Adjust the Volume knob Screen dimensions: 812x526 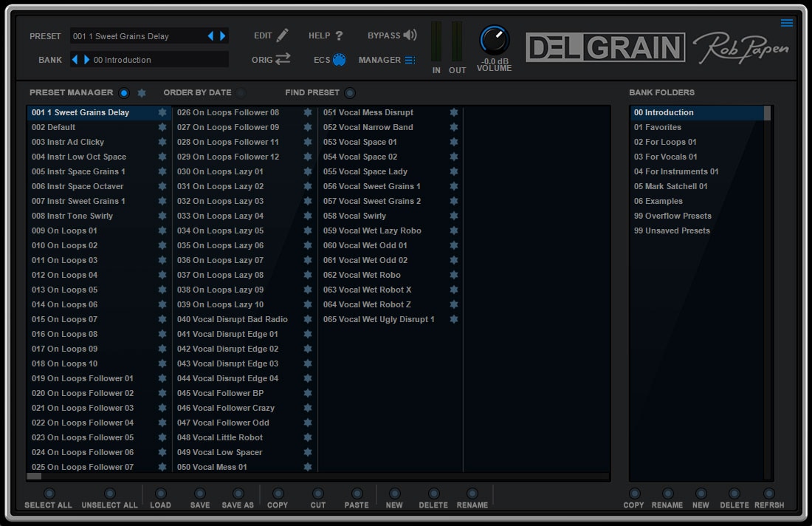[494, 41]
